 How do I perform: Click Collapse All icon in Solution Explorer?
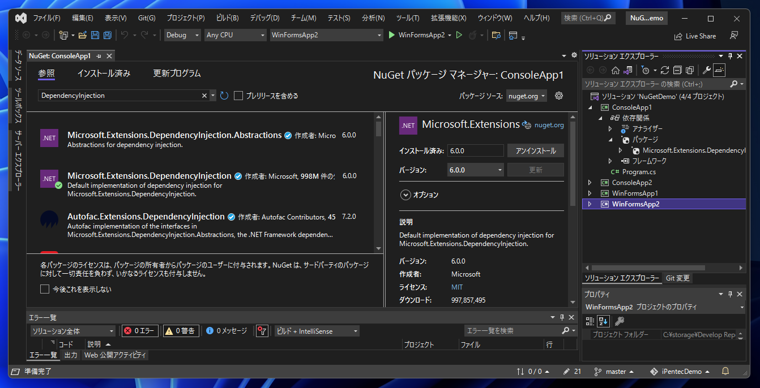pos(678,71)
